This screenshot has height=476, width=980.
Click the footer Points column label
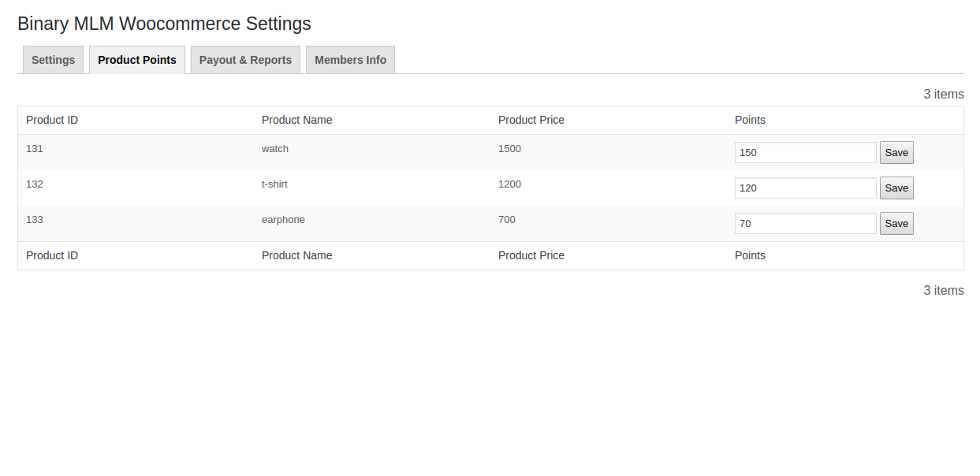point(750,255)
